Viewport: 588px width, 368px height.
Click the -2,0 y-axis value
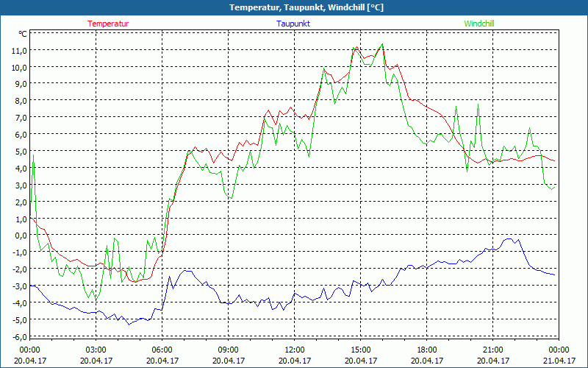point(20,269)
